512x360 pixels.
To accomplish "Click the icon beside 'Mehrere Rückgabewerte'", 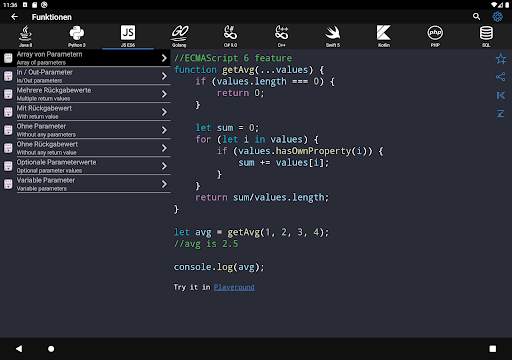I will click(x=8, y=94).
